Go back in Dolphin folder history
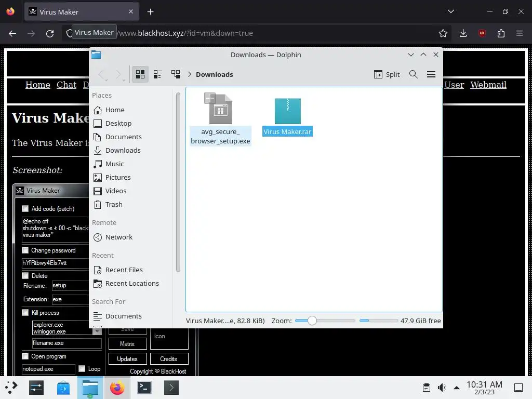This screenshot has height=399, width=532. click(x=102, y=74)
